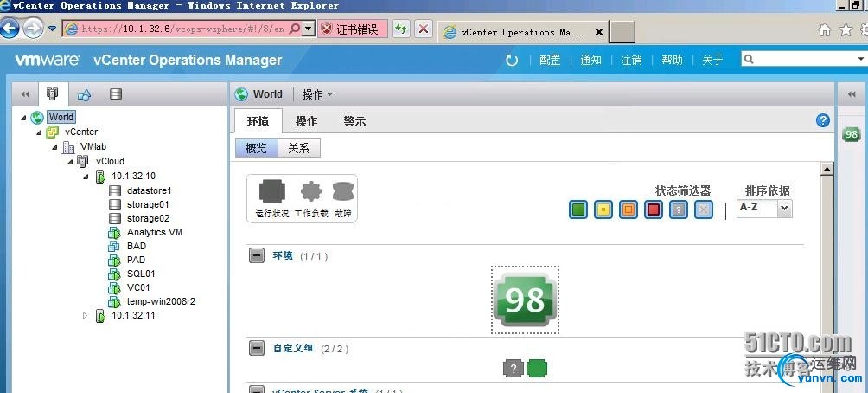Select storage01 datastore in the tree

pos(148,204)
